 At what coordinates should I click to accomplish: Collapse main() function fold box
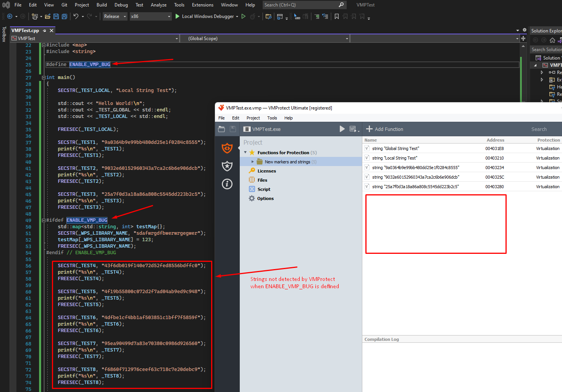click(x=44, y=77)
